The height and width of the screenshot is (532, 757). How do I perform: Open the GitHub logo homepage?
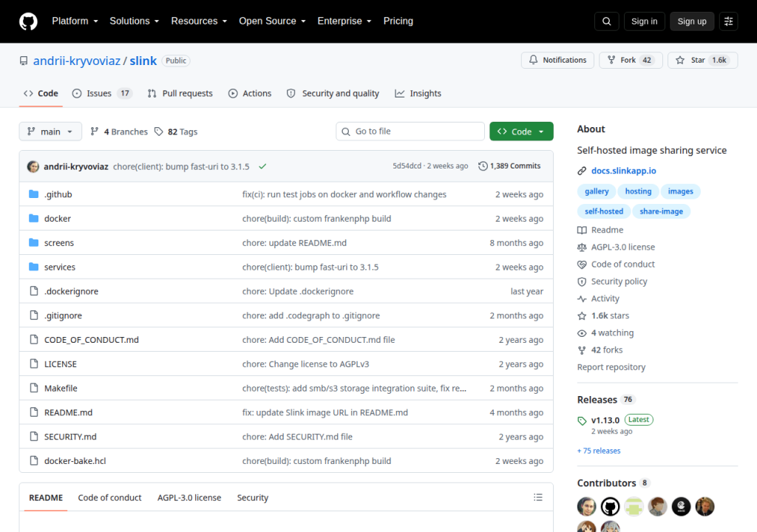click(28, 21)
